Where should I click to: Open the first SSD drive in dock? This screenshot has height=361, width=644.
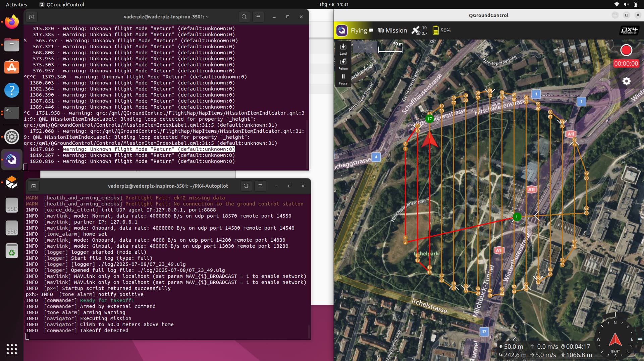point(12,205)
